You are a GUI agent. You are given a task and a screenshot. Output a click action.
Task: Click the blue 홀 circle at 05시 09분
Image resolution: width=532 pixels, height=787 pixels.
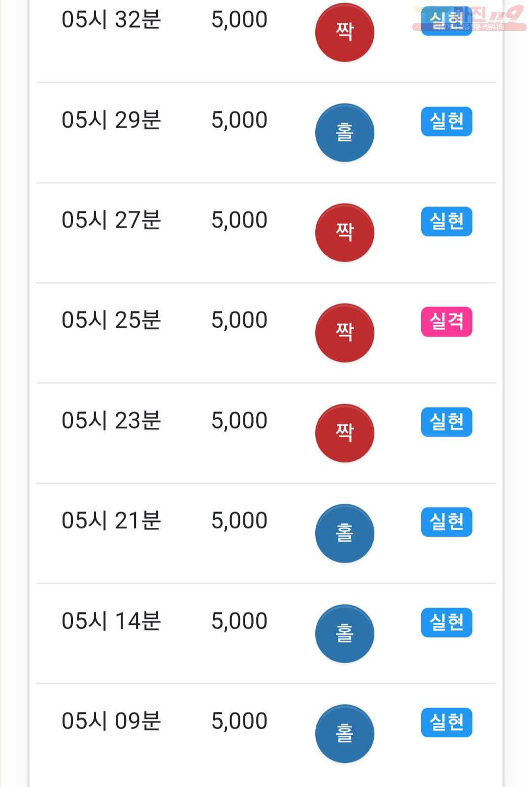(x=344, y=734)
